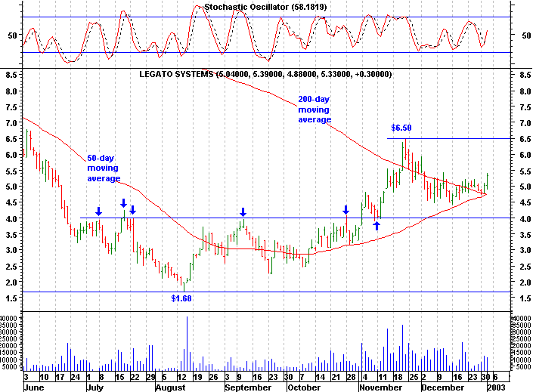Click the Stochastic Oscillator (58.1819) title
The height and width of the screenshot is (392, 533).
tap(265, 7)
